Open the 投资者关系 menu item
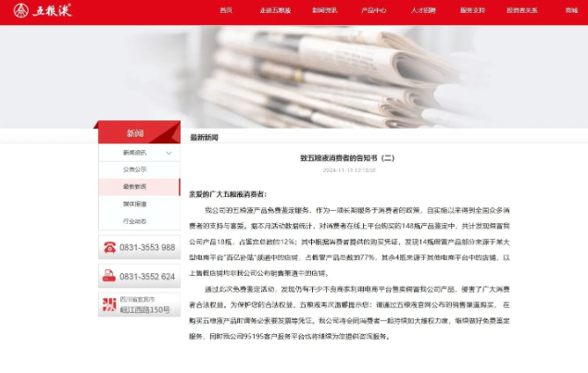The height and width of the screenshot is (373, 588). [x=522, y=10]
